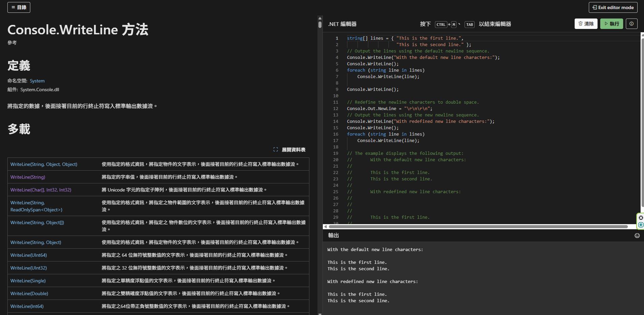Screen dimensions: 644x315
Task: Open WriteLine(String, ReadOnlySpan<Object>) link
Action: pos(36,206)
